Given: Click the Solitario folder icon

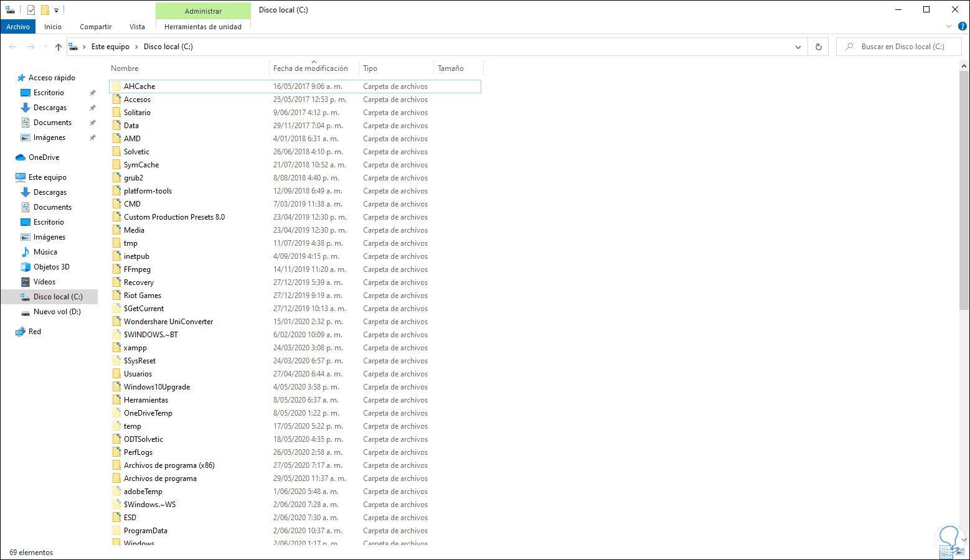Looking at the screenshot, I should [x=116, y=113].
